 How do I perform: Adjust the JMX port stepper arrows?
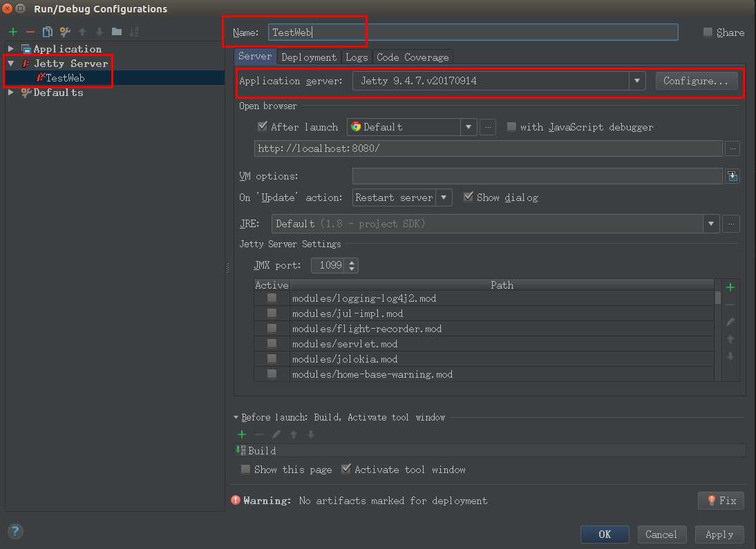pos(352,266)
